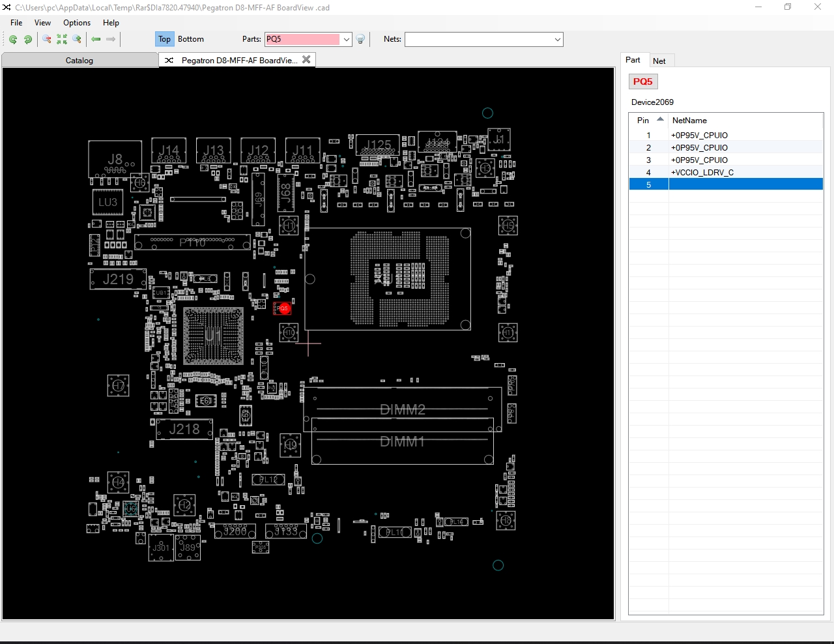Switch to the Net panel tab
834x644 pixels.
click(x=659, y=61)
